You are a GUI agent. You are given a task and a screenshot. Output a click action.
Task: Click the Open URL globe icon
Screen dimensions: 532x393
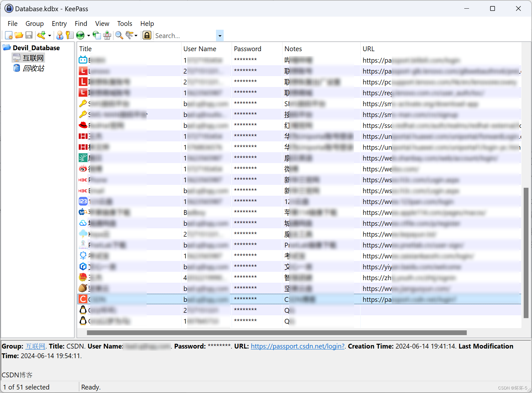81,35
